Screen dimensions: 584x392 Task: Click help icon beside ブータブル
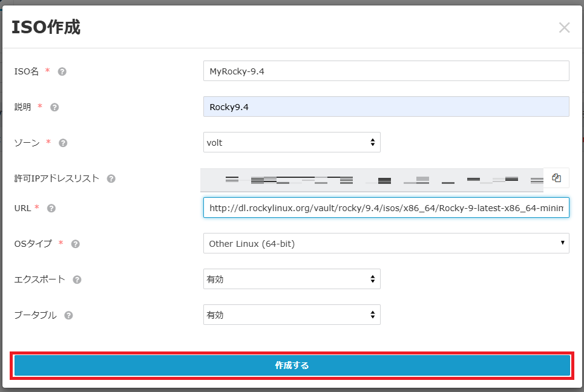(x=69, y=315)
